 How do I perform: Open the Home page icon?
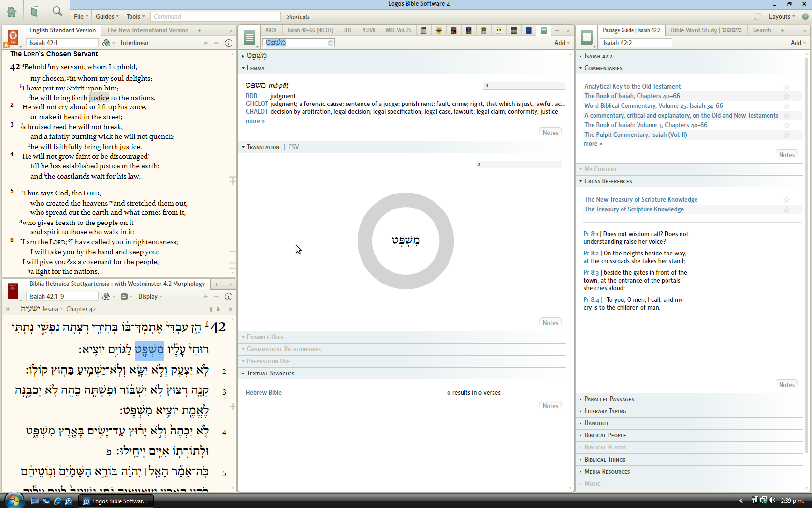12,12
